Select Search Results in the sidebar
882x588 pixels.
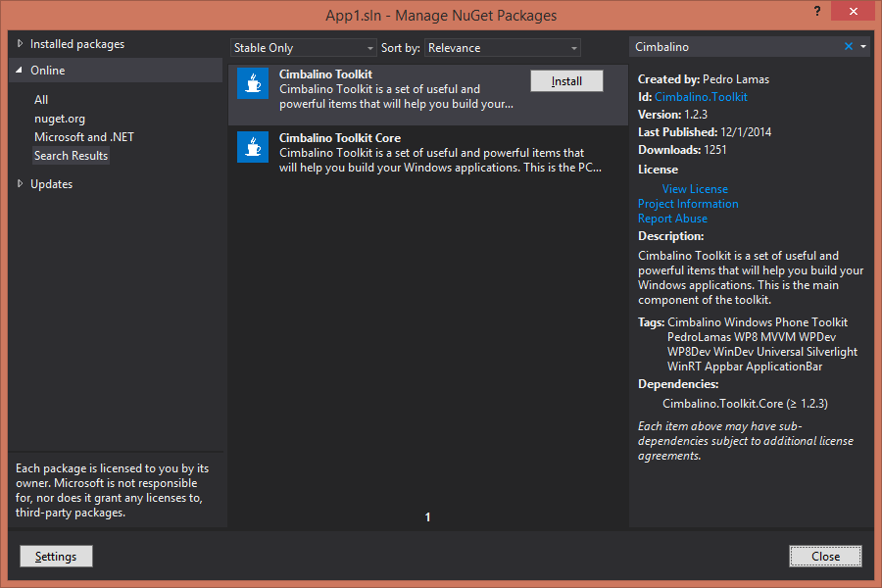click(x=72, y=156)
